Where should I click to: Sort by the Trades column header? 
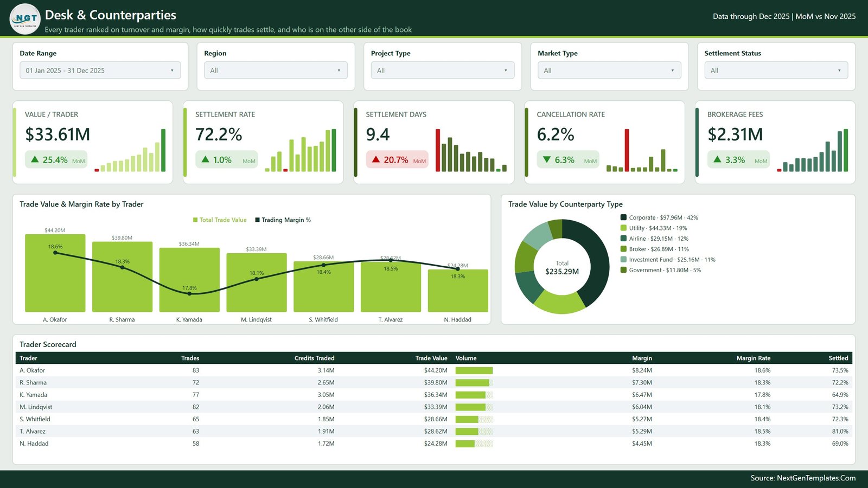(190, 358)
